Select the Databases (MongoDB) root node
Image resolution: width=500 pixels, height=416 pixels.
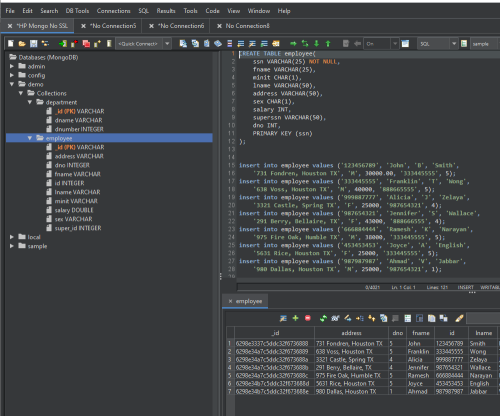[x=48, y=57]
